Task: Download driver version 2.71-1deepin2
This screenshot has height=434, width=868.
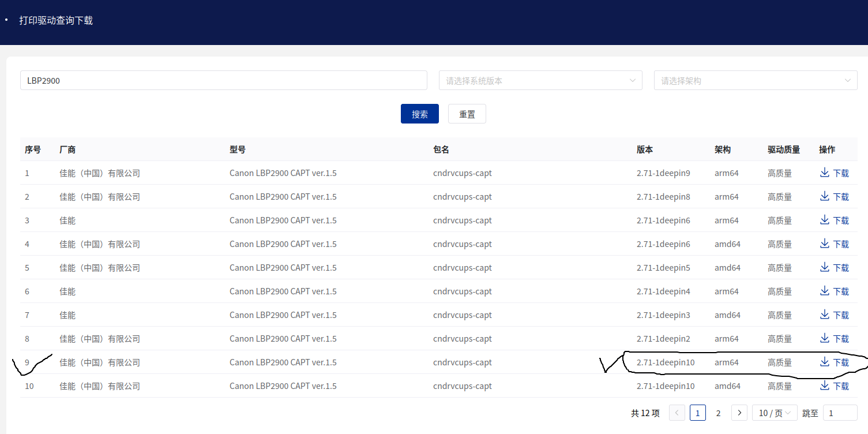Action: pos(834,339)
